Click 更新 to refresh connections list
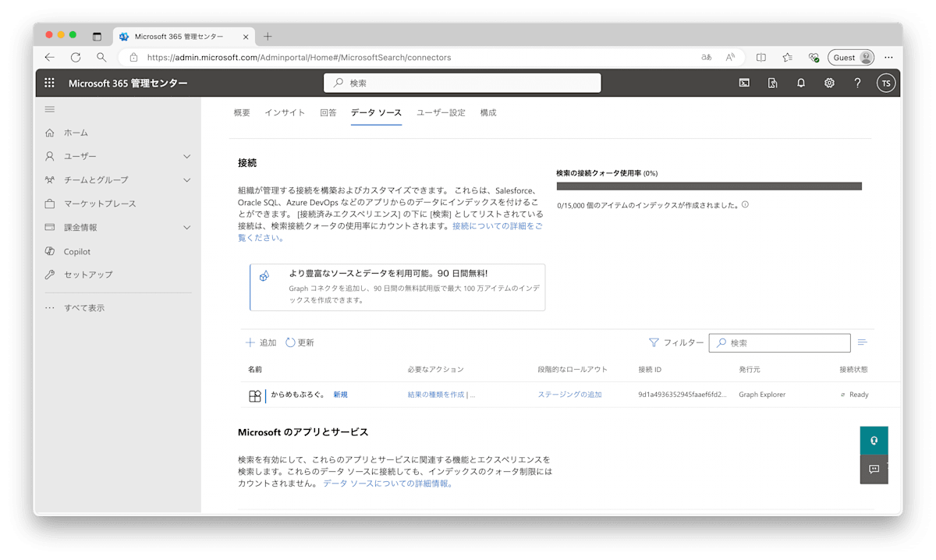The width and height of the screenshot is (936, 560). [x=300, y=342]
